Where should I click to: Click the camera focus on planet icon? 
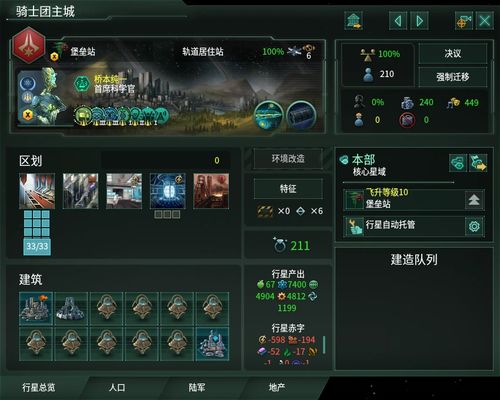coord(464,21)
